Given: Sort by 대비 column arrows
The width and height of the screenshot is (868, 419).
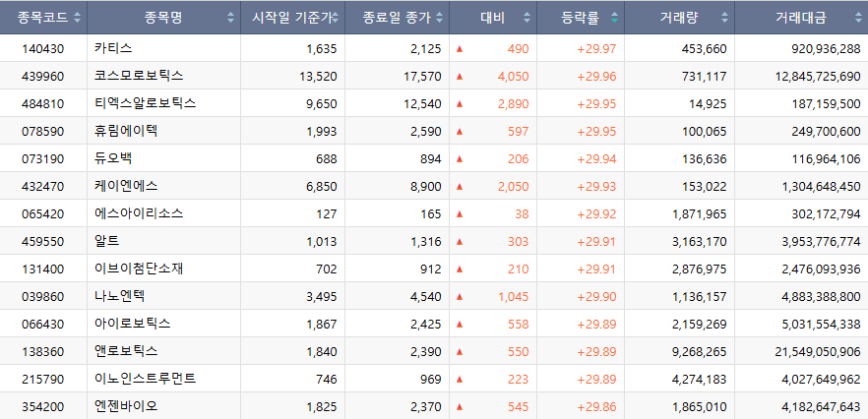Looking at the screenshot, I should [x=527, y=18].
